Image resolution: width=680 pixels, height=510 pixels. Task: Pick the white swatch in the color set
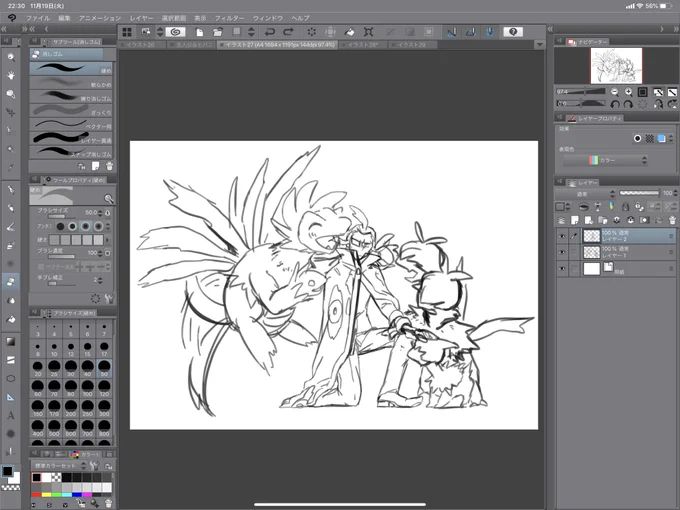(46, 477)
